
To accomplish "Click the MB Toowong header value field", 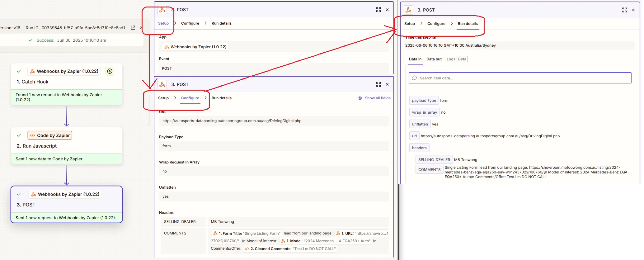I will click(x=298, y=222).
